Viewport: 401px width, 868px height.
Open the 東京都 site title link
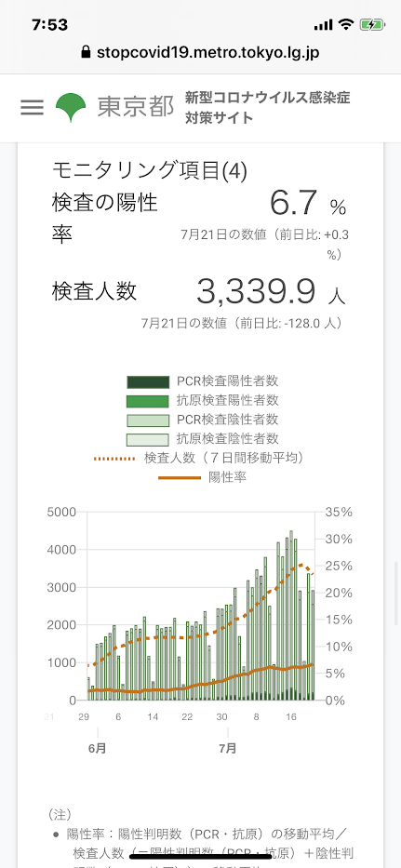click(136, 107)
